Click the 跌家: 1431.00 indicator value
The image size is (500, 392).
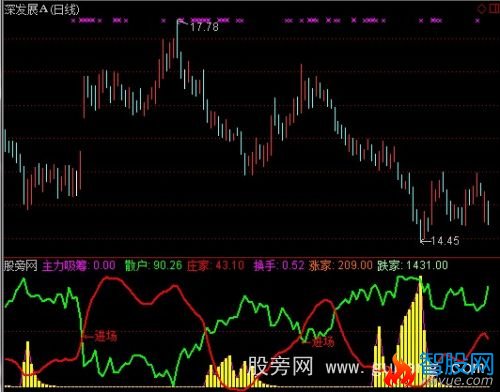(x=413, y=266)
